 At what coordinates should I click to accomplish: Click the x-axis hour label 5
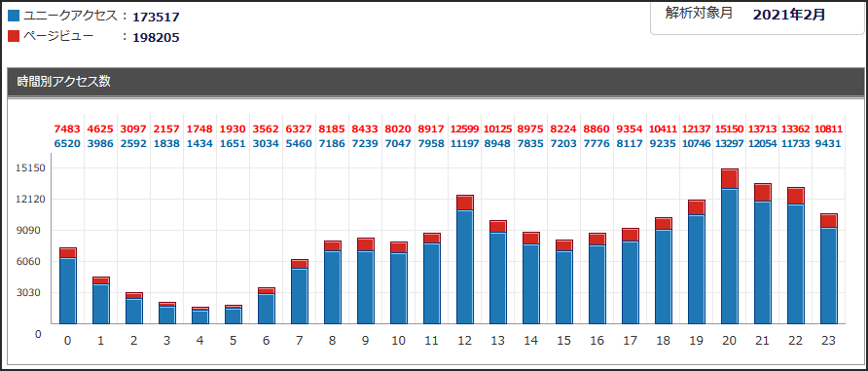point(233,341)
